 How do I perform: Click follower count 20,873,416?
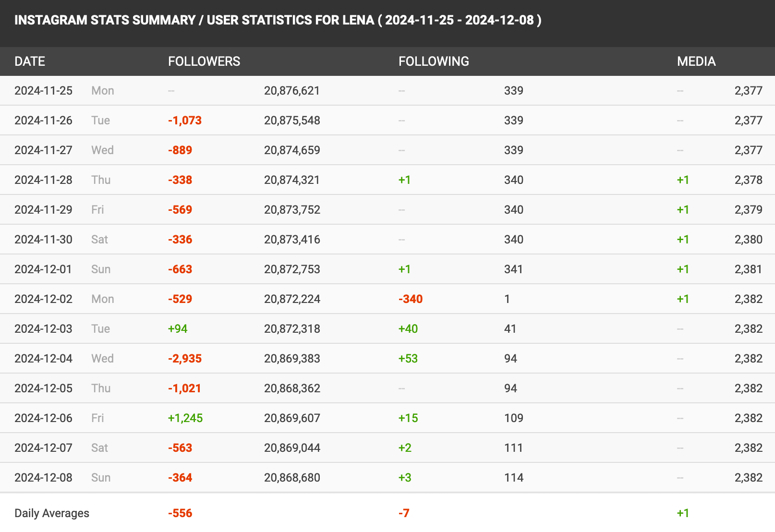coord(292,240)
